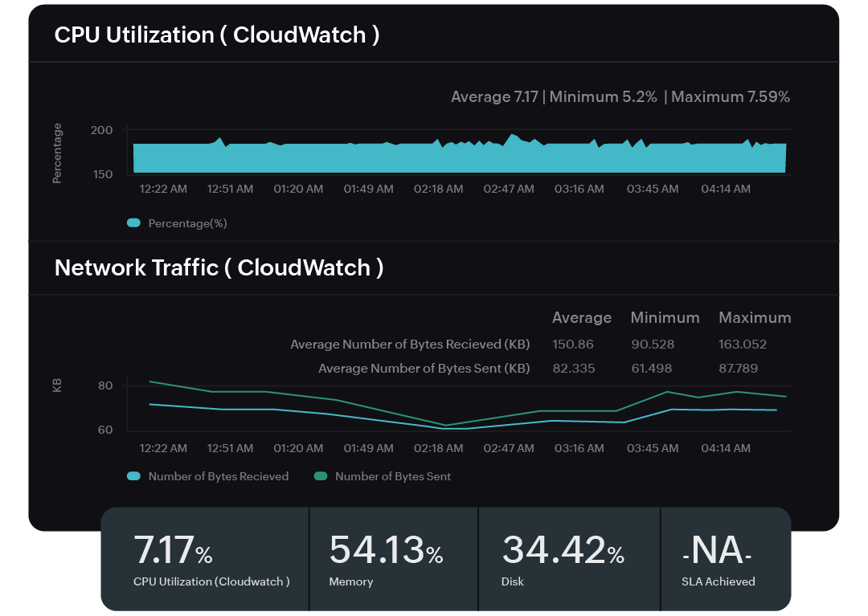This screenshot has width=868, height=616.
Task: Select the Average column header
Action: pos(582,317)
